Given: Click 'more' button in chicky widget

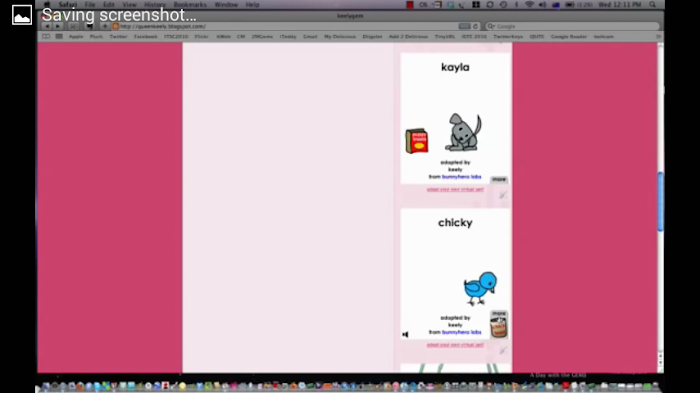Looking at the screenshot, I should click(x=499, y=313).
